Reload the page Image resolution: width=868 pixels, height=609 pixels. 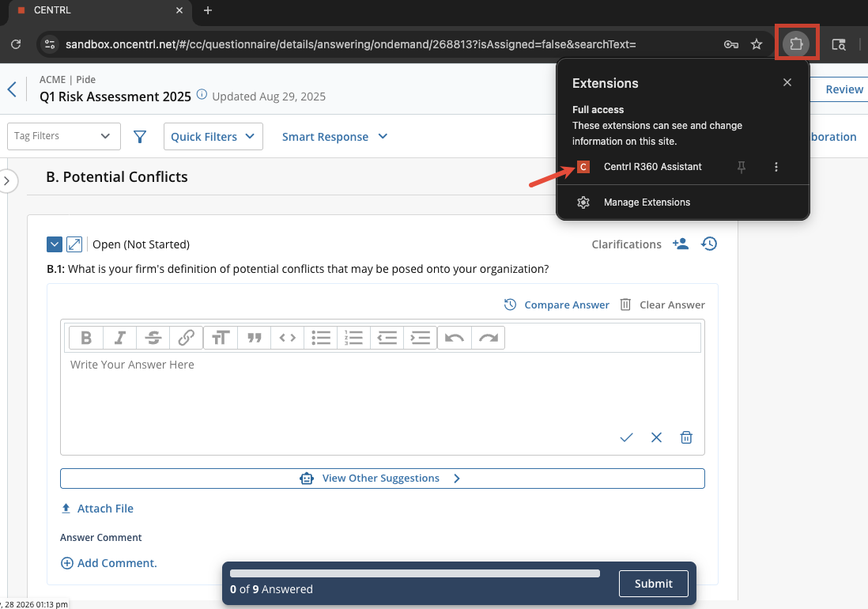[x=16, y=44]
